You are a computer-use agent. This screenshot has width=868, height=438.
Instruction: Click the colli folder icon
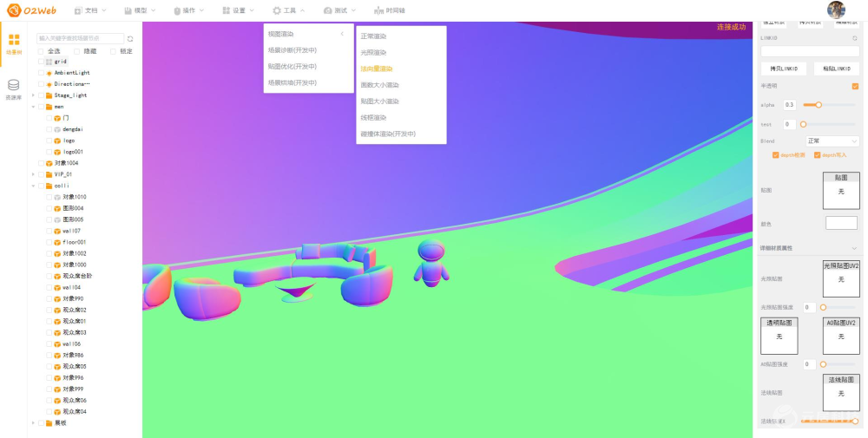point(49,186)
